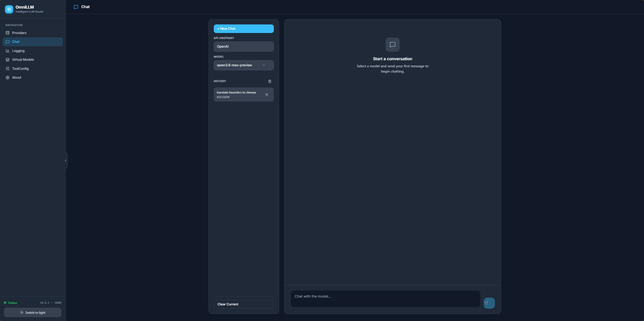Clear the current conversation
The height and width of the screenshot is (321, 644).
click(243, 304)
